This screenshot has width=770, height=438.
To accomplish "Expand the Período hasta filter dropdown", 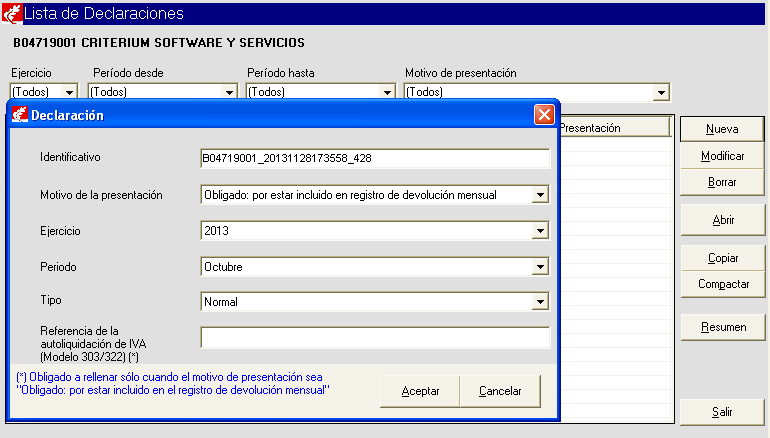I will pos(387,92).
